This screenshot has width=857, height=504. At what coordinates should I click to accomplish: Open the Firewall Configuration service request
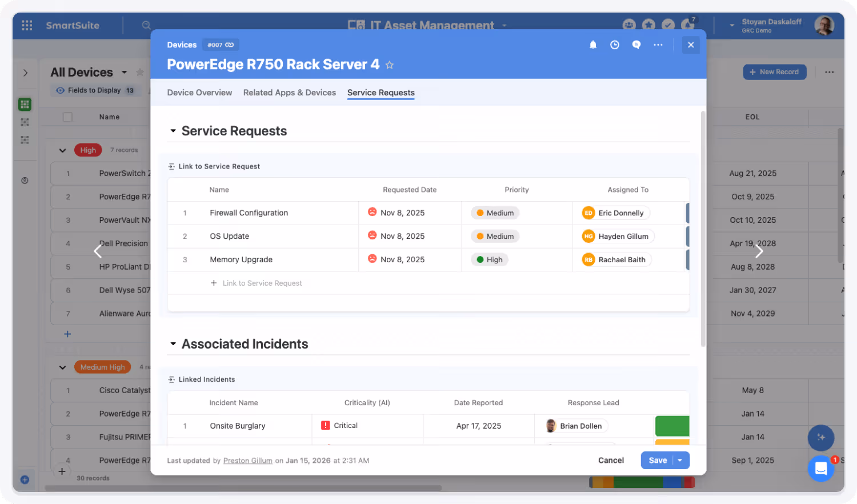[249, 213]
